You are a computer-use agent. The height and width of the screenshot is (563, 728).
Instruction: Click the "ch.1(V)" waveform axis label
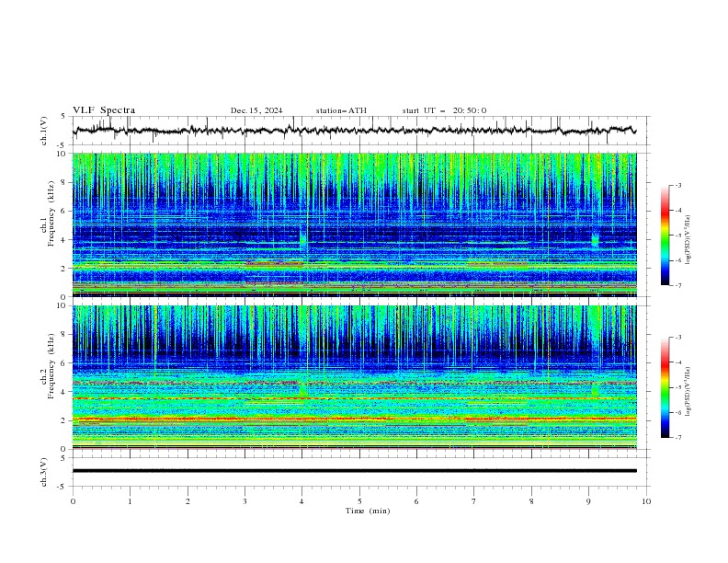point(44,131)
